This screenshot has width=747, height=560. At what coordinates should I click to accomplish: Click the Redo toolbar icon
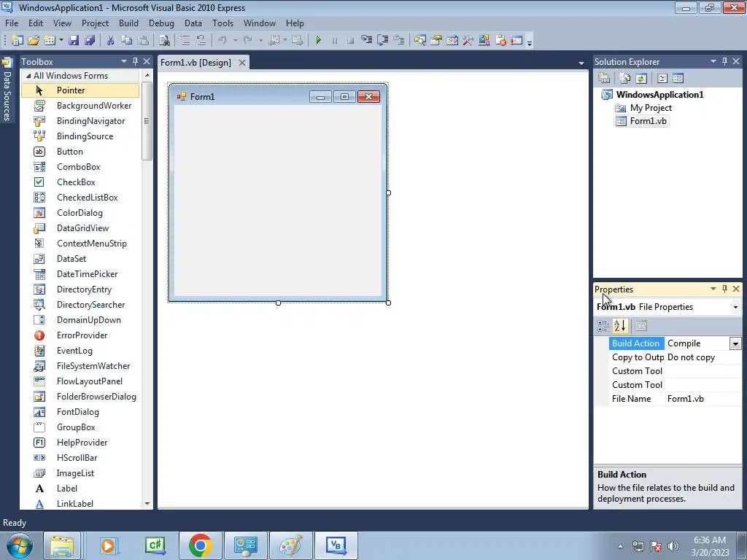pos(248,41)
